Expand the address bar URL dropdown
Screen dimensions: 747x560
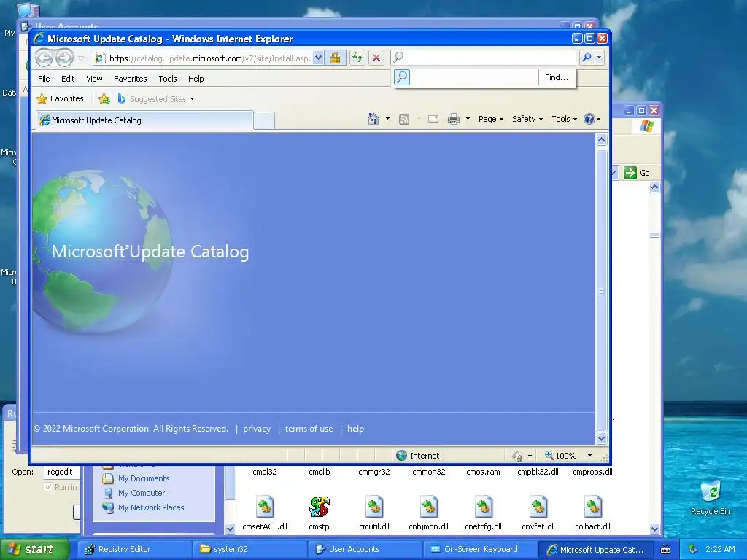318,58
